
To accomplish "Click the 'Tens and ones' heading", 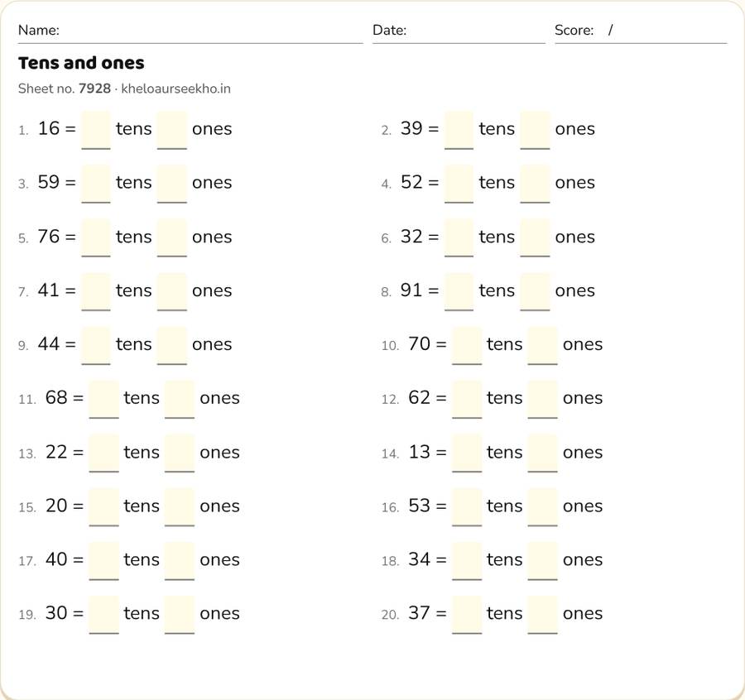I will coord(81,63).
